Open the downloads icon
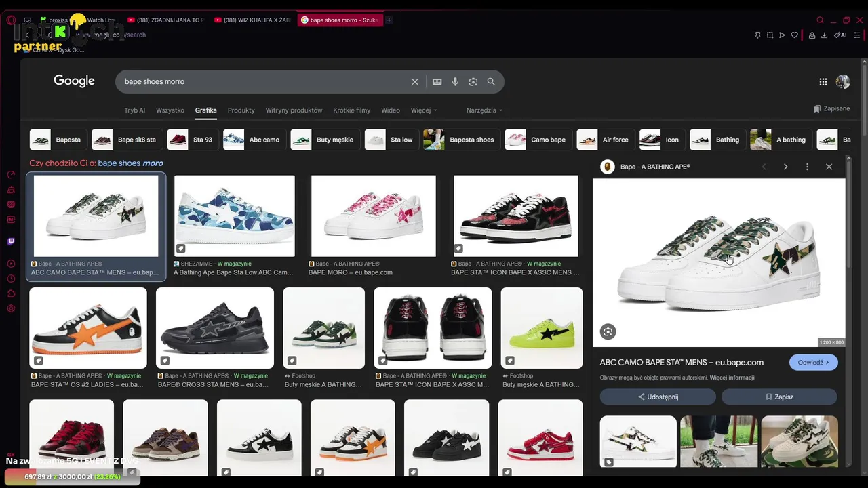Image resolution: width=868 pixels, height=488 pixels. [824, 35]
